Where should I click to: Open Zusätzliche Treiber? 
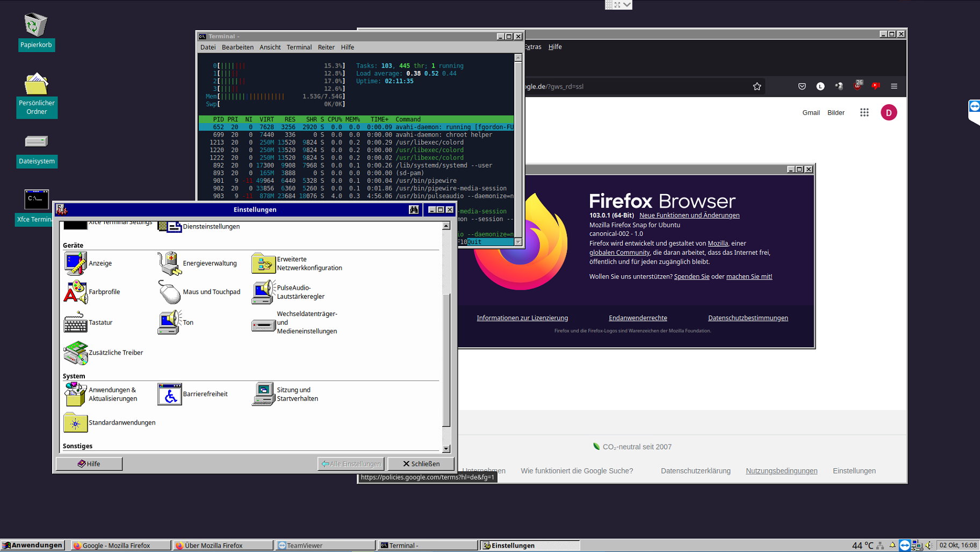103,353
